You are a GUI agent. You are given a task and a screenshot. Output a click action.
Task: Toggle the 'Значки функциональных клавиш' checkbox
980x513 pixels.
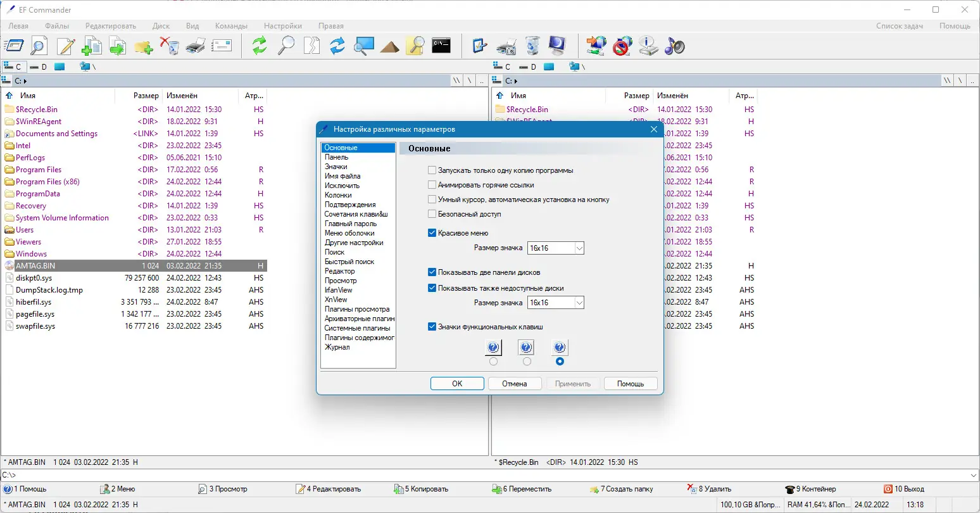(432, 327)
